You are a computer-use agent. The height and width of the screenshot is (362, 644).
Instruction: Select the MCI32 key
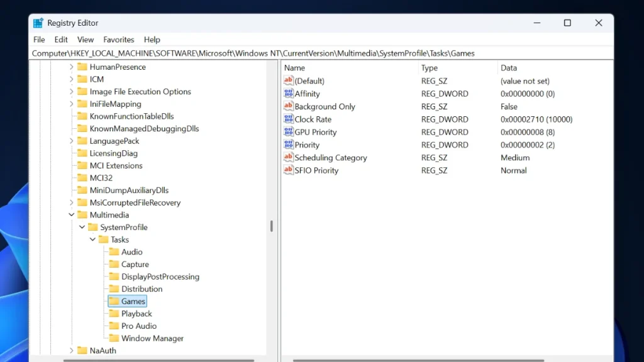tap(101, 178)
